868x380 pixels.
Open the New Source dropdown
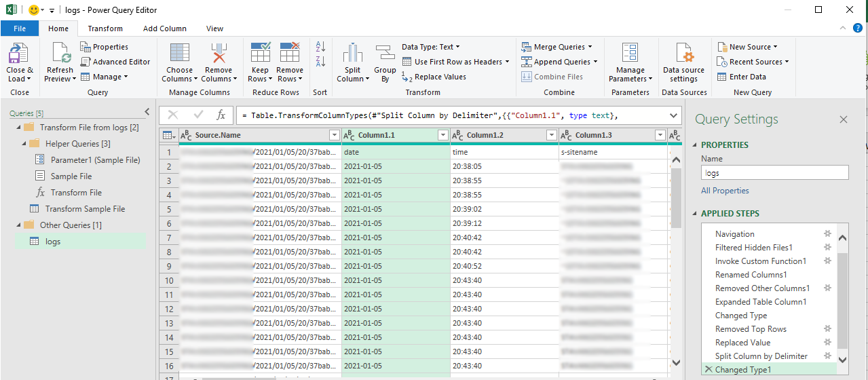747,47
